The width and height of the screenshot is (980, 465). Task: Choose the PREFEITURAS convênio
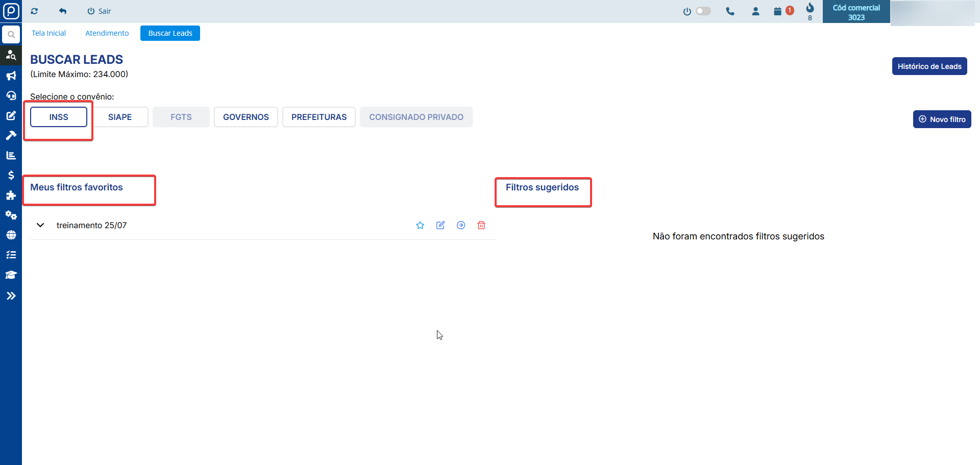click(x=319, y=117)
